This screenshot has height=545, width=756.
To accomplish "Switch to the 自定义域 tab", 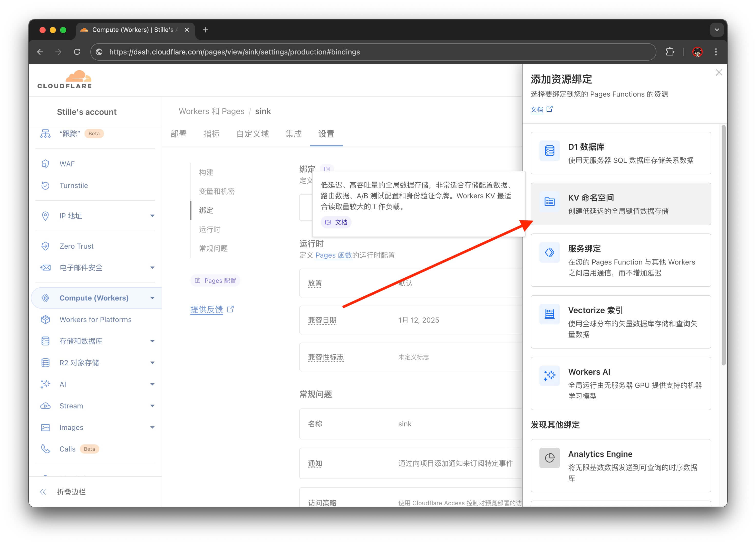I will coord(252,134).
